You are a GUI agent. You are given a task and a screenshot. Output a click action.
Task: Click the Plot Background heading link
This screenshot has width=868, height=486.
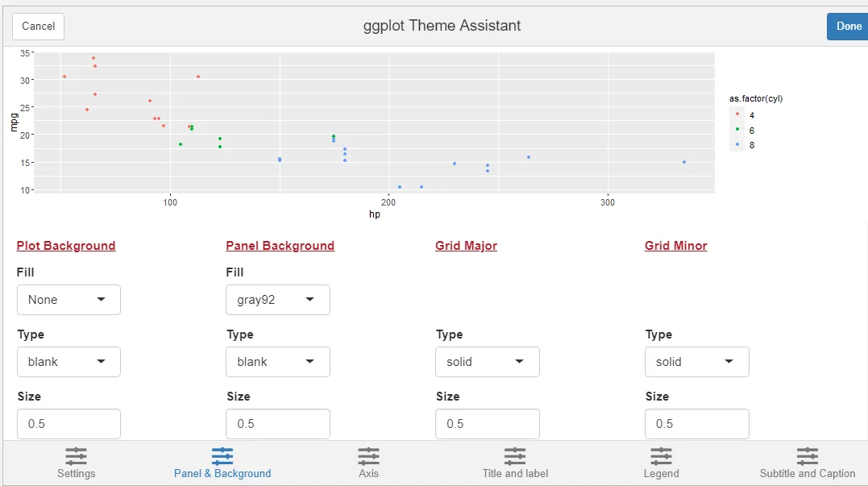click(66, 246)
